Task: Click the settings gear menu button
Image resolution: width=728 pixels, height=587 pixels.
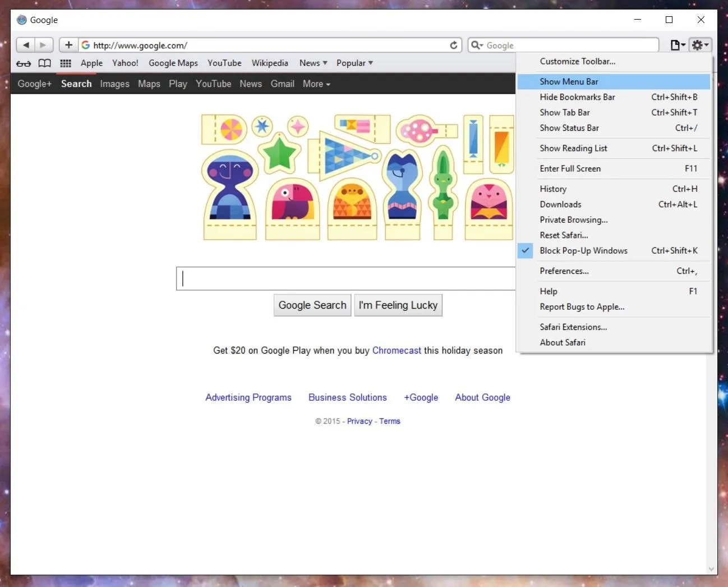Action: pos(700,45)
